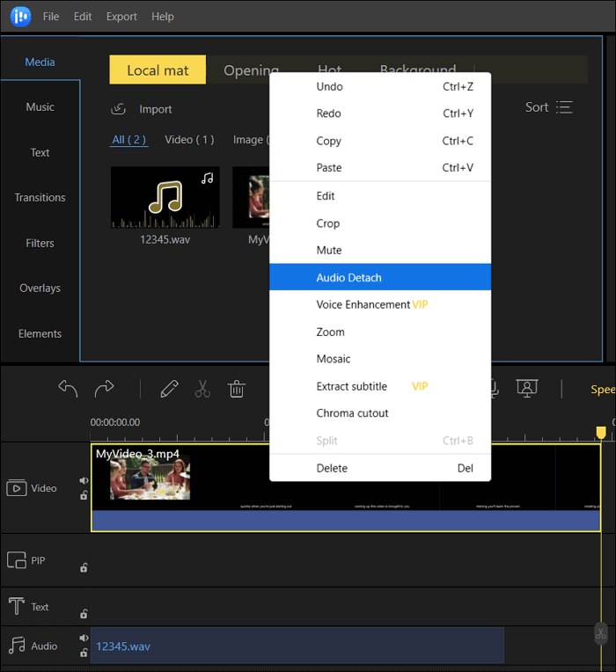The height and width of the screenshot is (672, 616).
Task: Click the trash delete icon in toolbar
Action: [236, 389]
